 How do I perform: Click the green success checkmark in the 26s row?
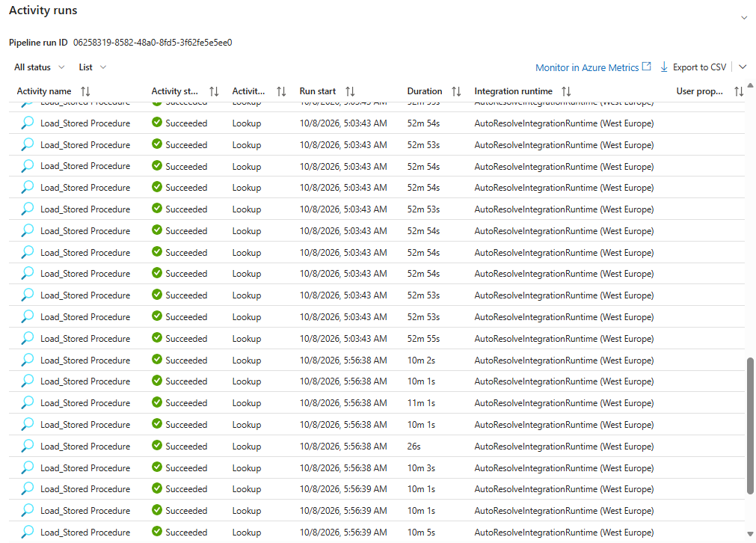coord(157,445)
